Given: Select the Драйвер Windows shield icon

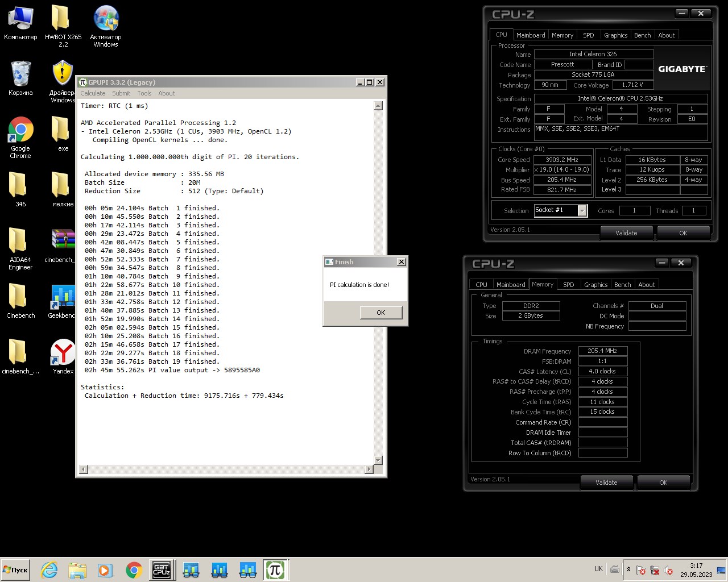Looking at the screenshot, I should click(x=62, y=82).
